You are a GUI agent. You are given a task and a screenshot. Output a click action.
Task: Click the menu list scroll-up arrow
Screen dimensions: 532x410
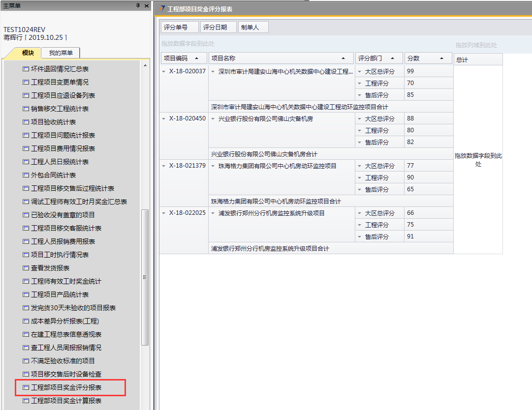tap(145, 65)
